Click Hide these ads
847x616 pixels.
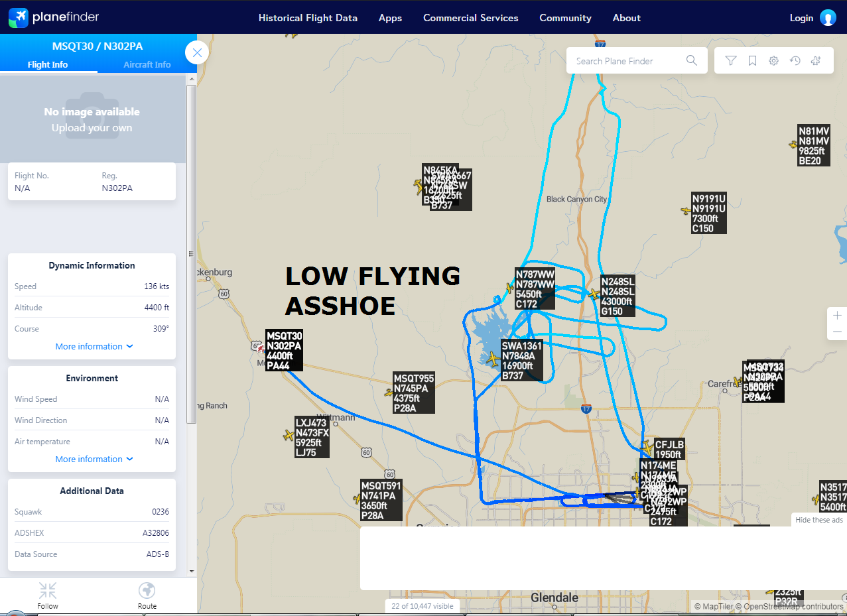[x=819, y=520]
